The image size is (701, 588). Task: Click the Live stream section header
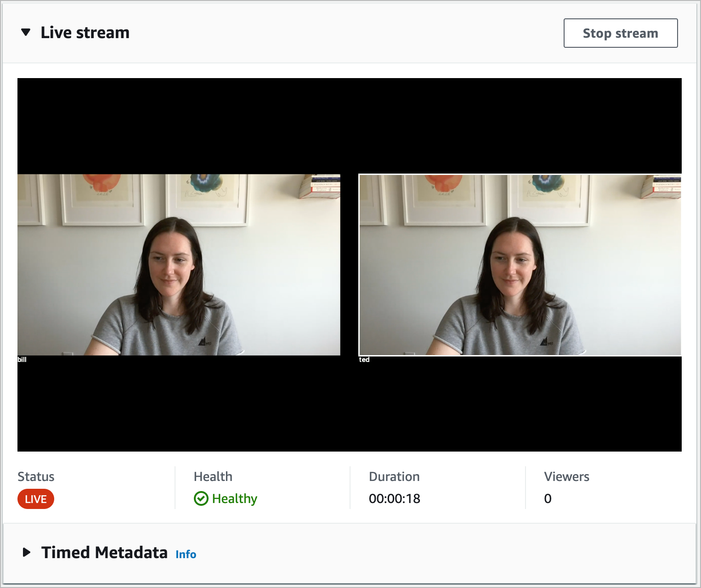[85, 32]
